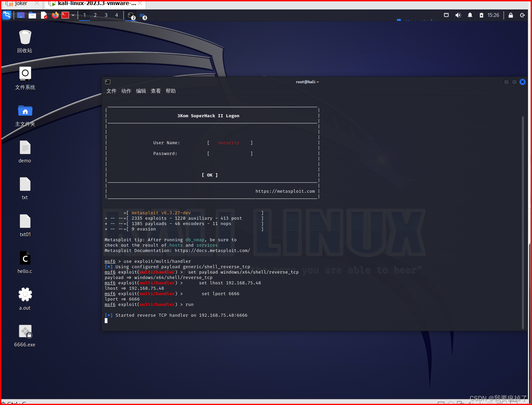
Task: Open the 动作 menu in terminal
Action: pyautogui.click(x=126, y=91)
